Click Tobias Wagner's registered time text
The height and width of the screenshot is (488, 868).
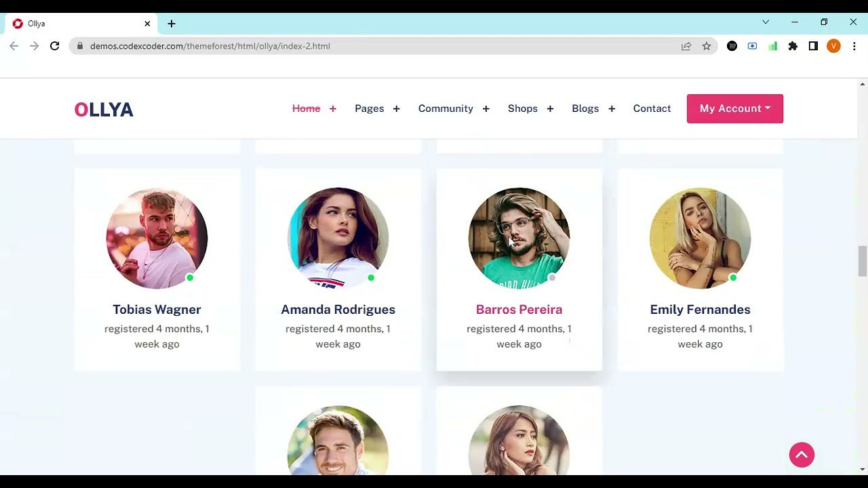tap(157, 336)
